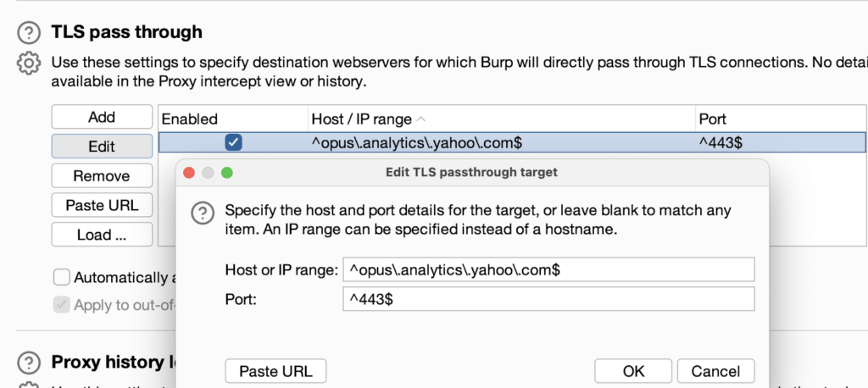Click the Port column header
The height and width of the screenshot is (388, 868).
point(781,119)
